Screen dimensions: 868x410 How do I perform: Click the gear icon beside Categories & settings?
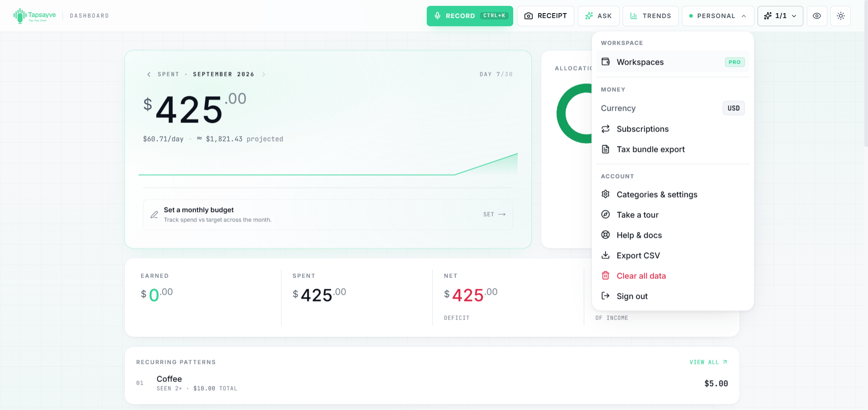coord(606,194)
